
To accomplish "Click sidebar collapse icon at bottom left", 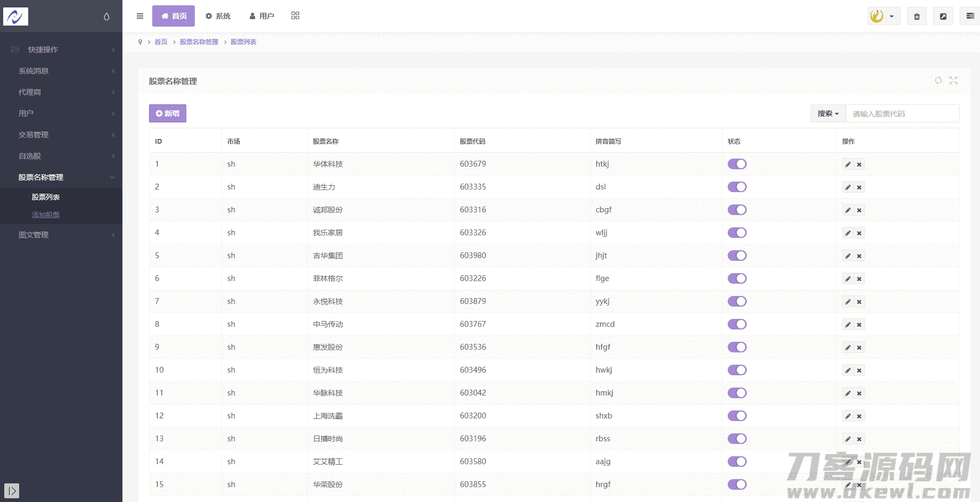I will 12,491.
